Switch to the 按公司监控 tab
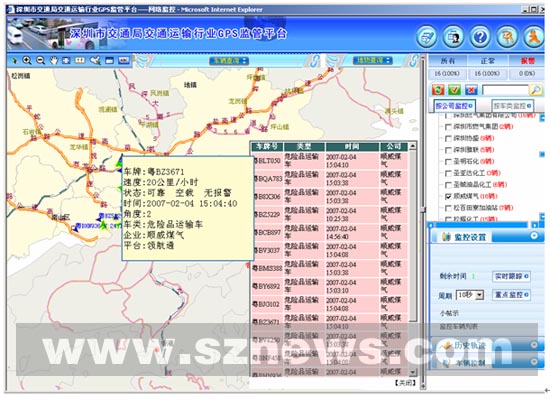Screen dimensions: 550x399 coord(454,106)
